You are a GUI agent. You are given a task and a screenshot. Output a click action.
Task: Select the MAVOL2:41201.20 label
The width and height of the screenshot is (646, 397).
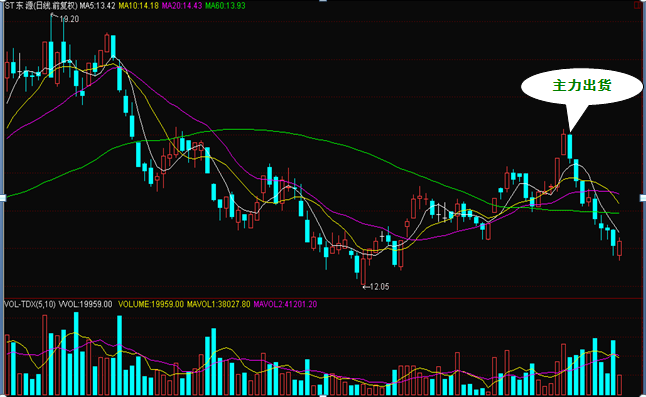click(x=285, y=304)
